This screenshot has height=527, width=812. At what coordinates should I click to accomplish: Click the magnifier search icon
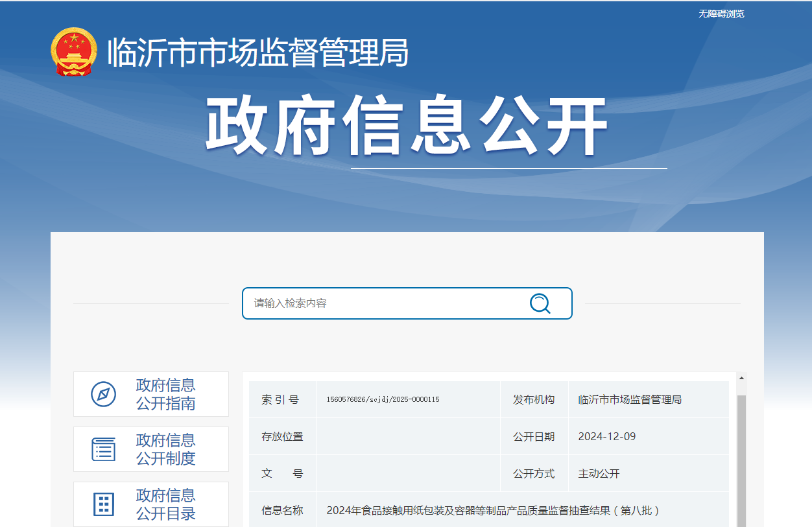click(x=540, y=303)
